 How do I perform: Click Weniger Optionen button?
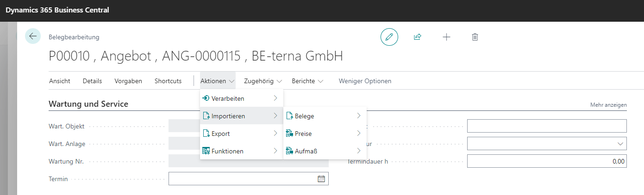pyautogui.click(x=365, y=81)
